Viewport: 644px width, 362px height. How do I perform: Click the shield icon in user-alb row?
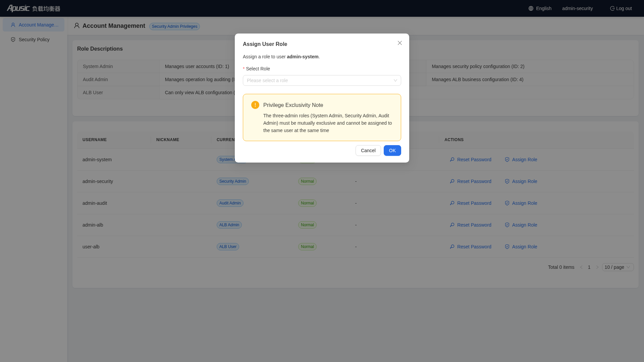click(507, 247)
